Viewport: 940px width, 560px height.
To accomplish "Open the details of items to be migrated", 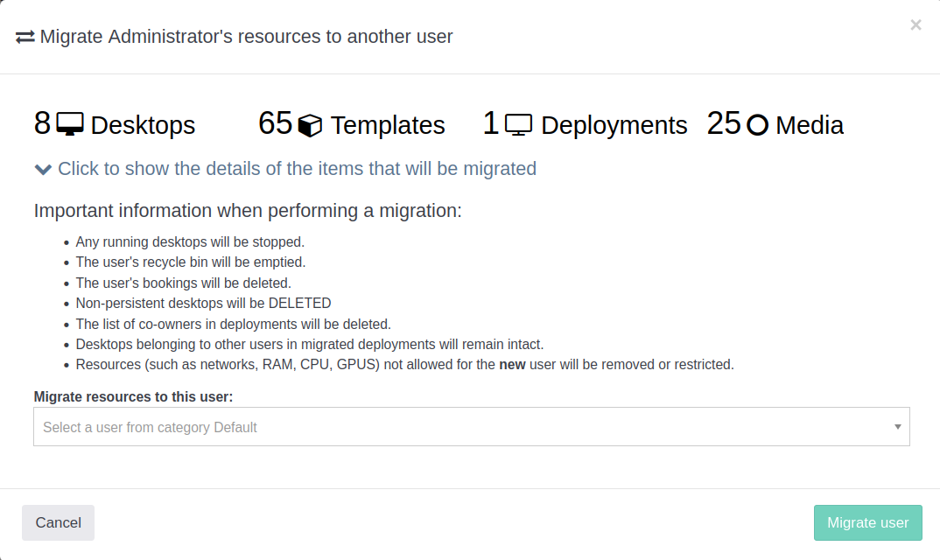I will (297, 169).
